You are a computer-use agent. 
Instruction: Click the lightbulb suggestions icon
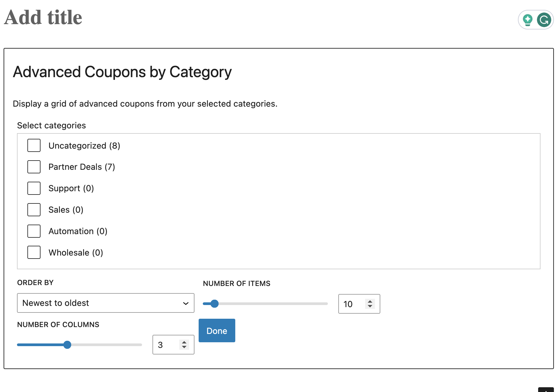click(x=528, y=20)
